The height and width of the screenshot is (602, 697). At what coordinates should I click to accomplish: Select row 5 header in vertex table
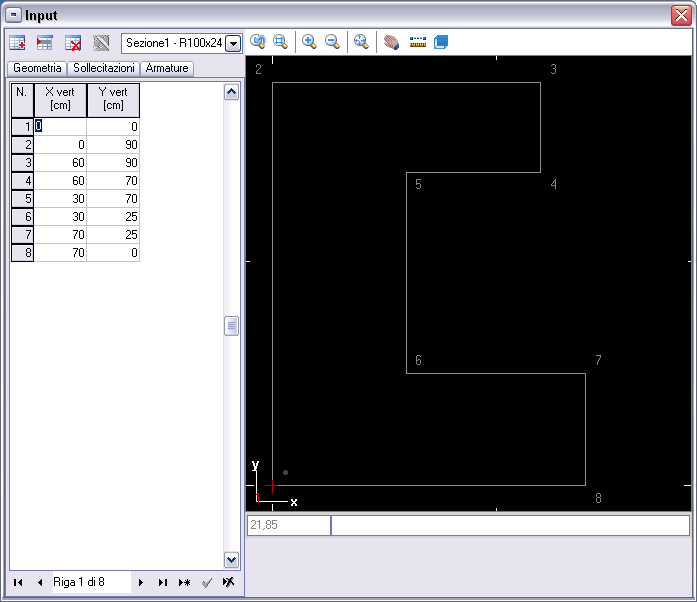pos(22,199)
